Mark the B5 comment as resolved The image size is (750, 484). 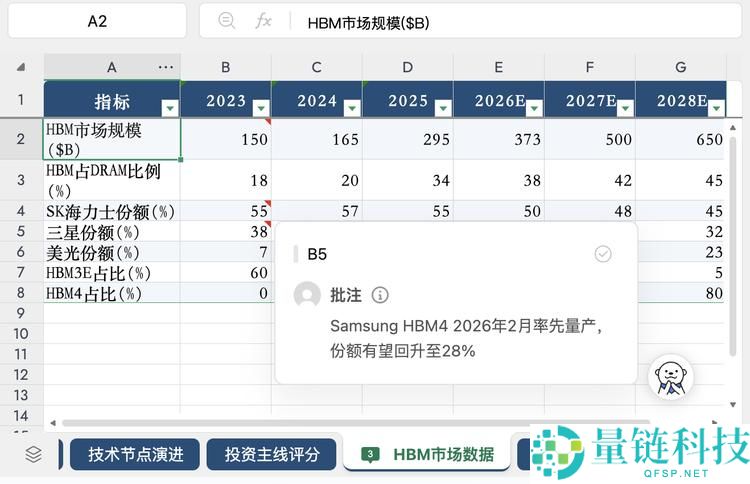(603, 253)
